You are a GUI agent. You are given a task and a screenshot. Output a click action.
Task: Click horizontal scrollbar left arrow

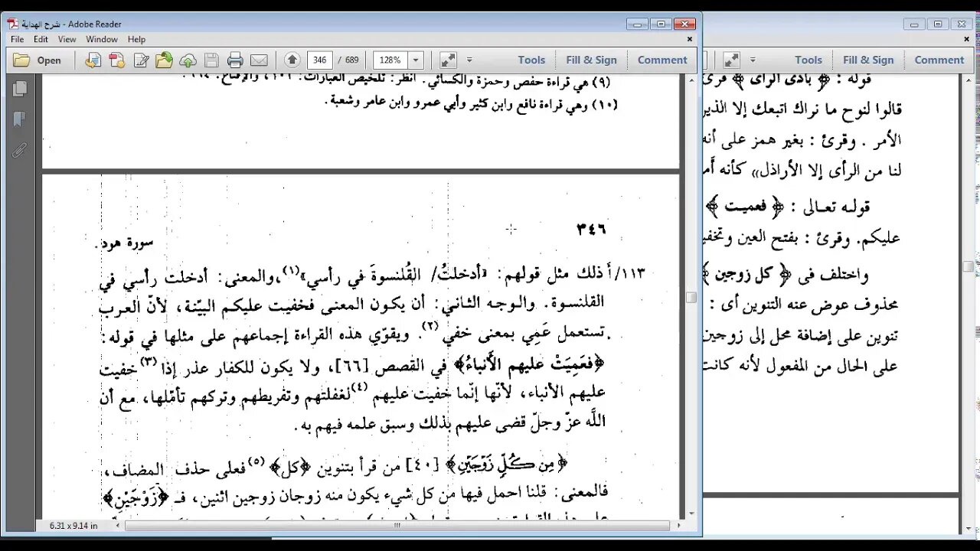[x=119, y=526]
